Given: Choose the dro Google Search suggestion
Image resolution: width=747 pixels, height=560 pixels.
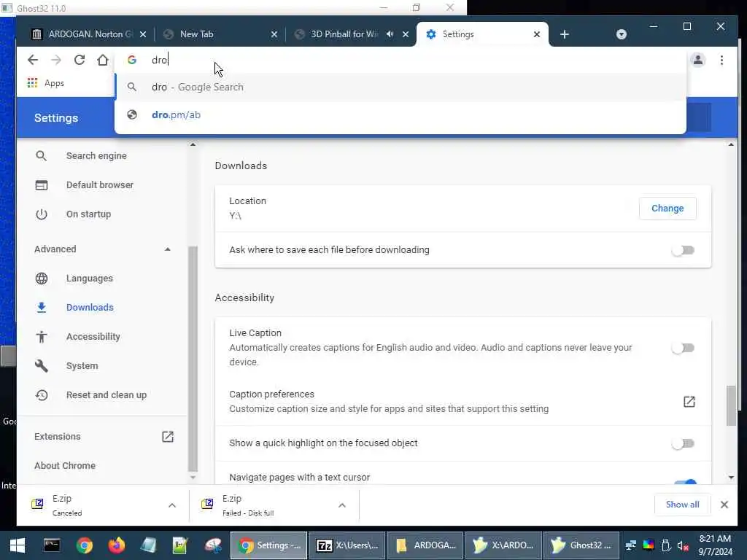Looking at the screenshot, I should point(400,87).
